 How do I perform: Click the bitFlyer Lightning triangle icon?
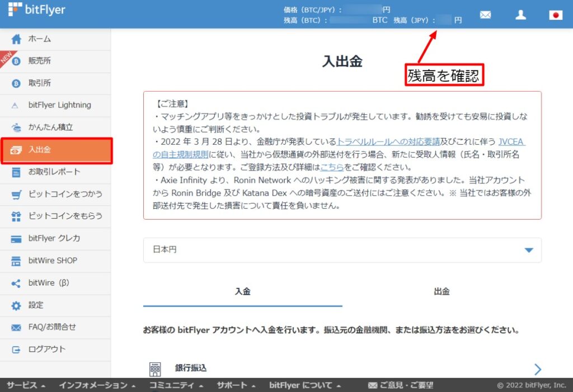pos(15,106)
